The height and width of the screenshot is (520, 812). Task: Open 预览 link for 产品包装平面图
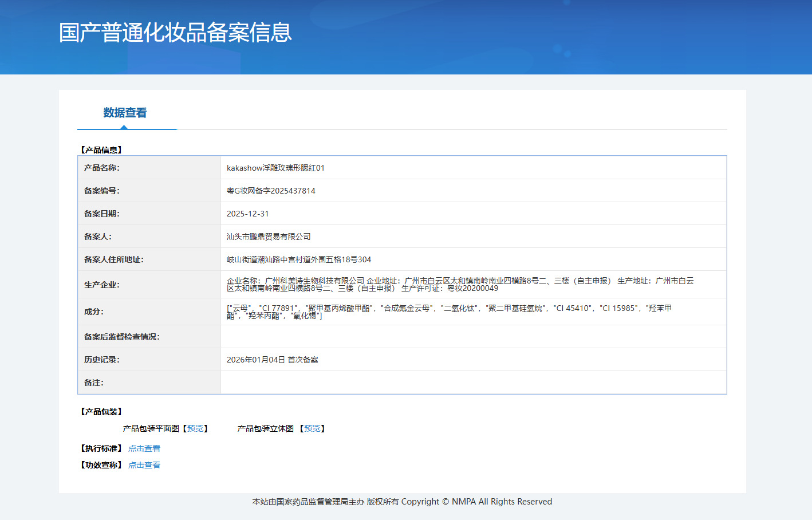coord(195,428)
